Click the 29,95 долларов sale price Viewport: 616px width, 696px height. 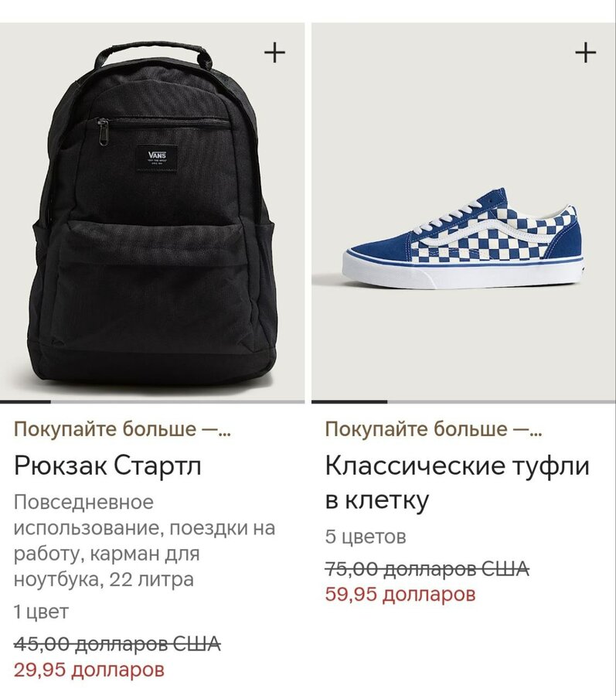pyautogui.click(x=89, y=670)
